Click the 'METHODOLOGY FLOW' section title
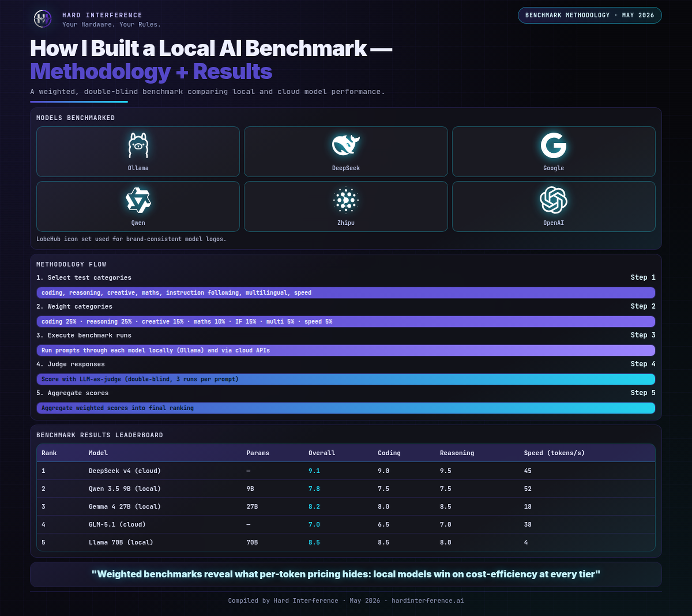Viewport: 692px width, 616px height. point(71,264)
